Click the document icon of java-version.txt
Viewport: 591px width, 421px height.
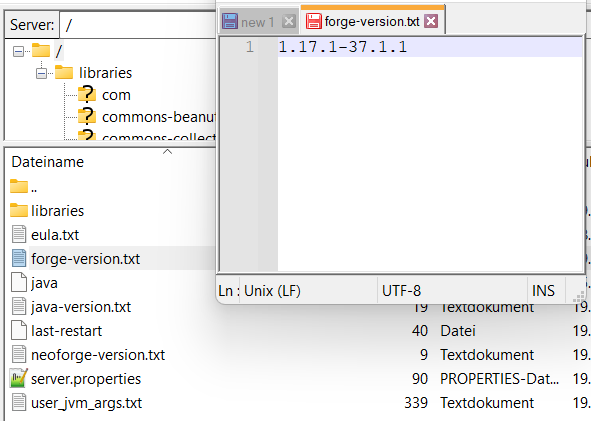pyautogui.click(x=19, y=306)
